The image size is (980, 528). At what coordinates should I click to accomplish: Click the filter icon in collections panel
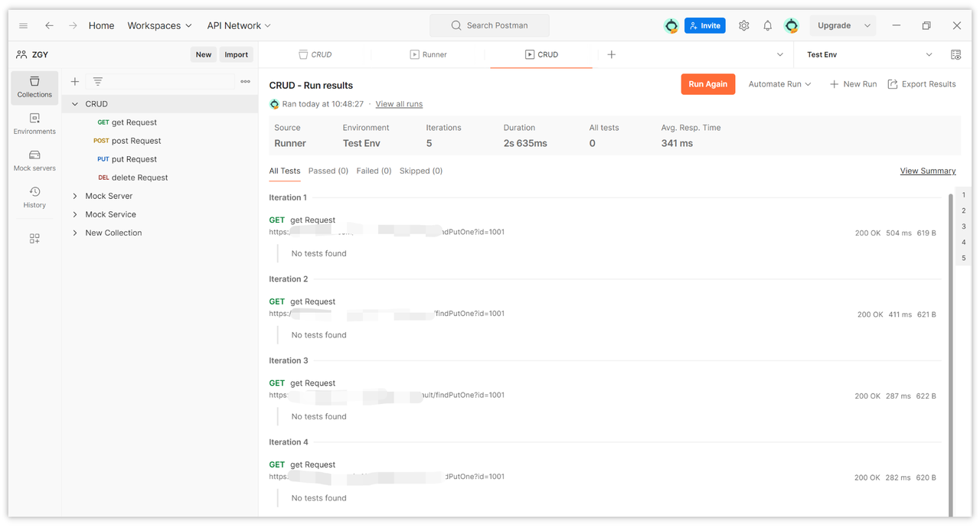click(98, 81)
